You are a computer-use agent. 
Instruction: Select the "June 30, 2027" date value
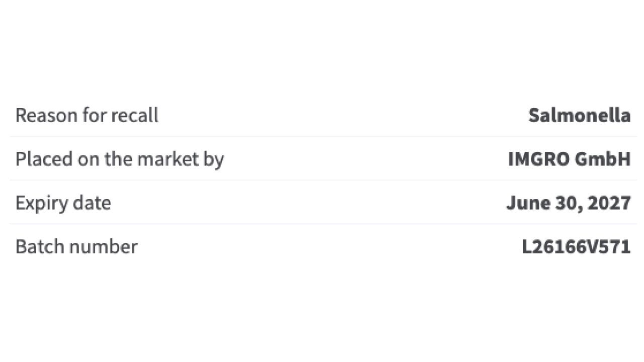click(569, 203)
